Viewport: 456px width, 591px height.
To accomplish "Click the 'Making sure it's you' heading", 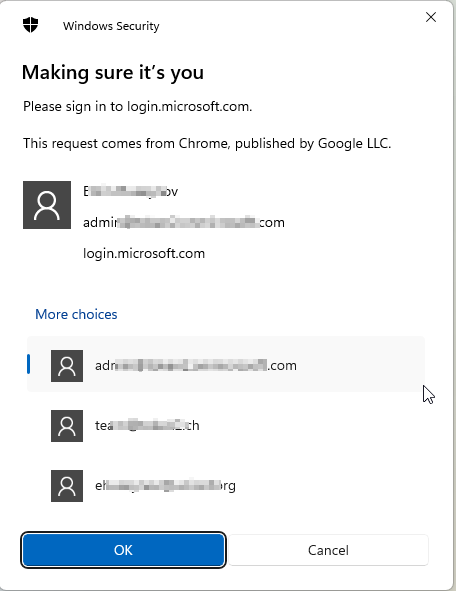I will (x=113, y=72).
